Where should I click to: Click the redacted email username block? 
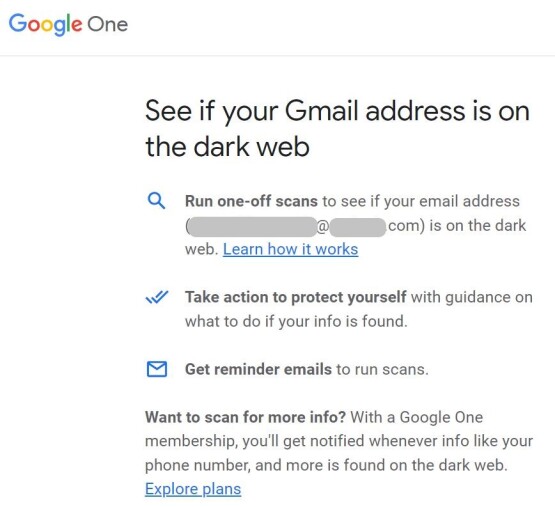click(x=252, y=227)
